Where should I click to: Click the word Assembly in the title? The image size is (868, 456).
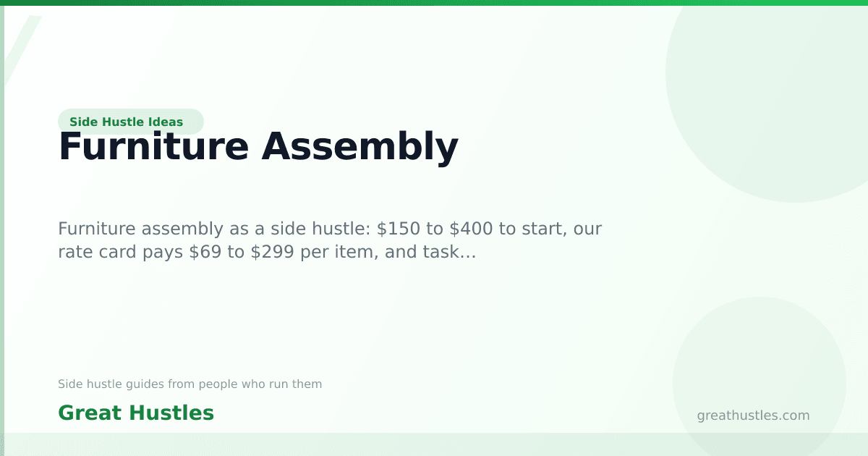click(x=360, y=147)
